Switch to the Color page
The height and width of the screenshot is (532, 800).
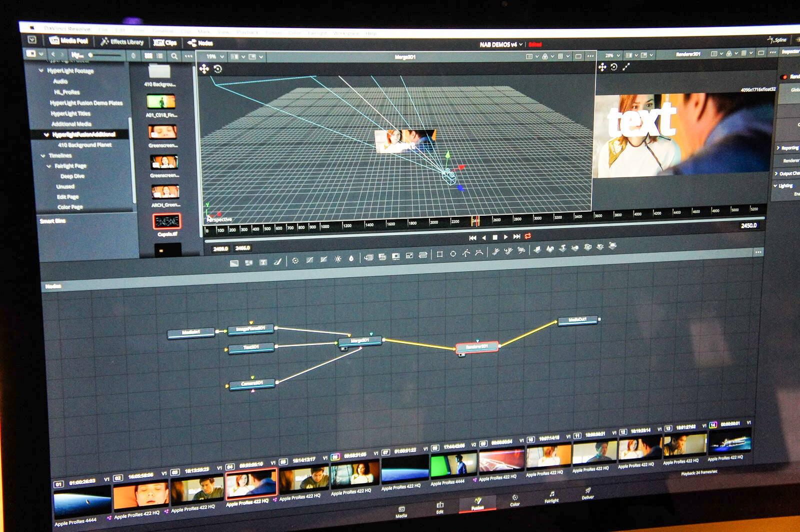(x=515, y=500)
